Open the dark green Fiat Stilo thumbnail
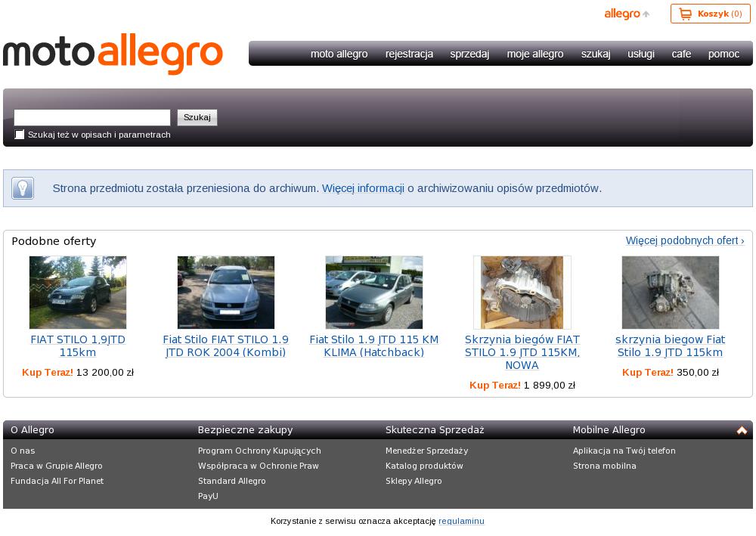The image size is (756, 536). [78, 293]
